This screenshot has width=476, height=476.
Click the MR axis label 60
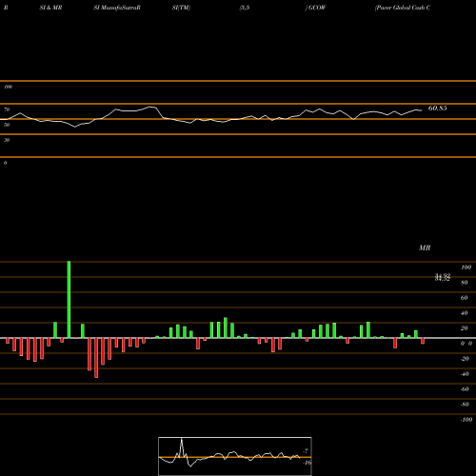[x=465, y=298]
